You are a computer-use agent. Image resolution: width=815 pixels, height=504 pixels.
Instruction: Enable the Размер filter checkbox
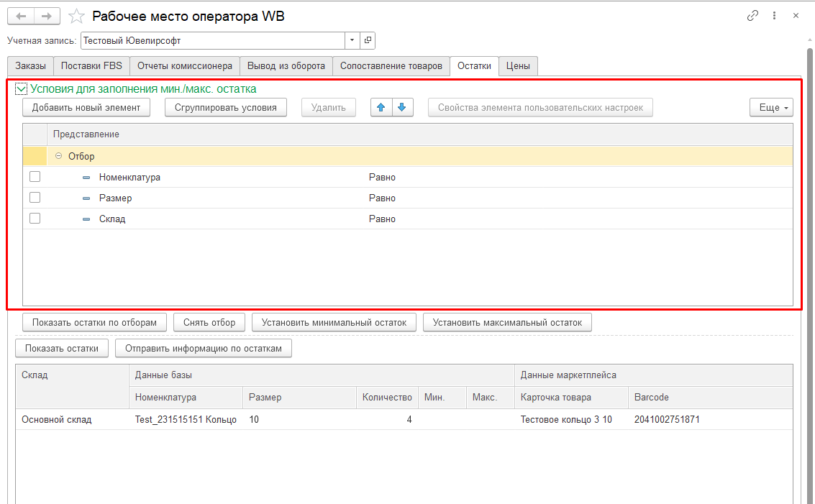[35, 198]
